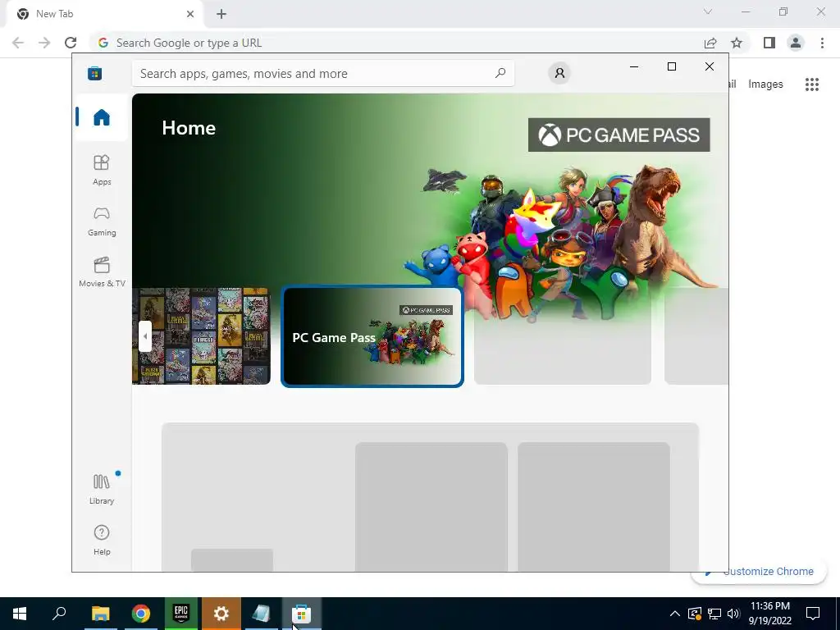Bookmark this tab with the star icon

point(737,43)
